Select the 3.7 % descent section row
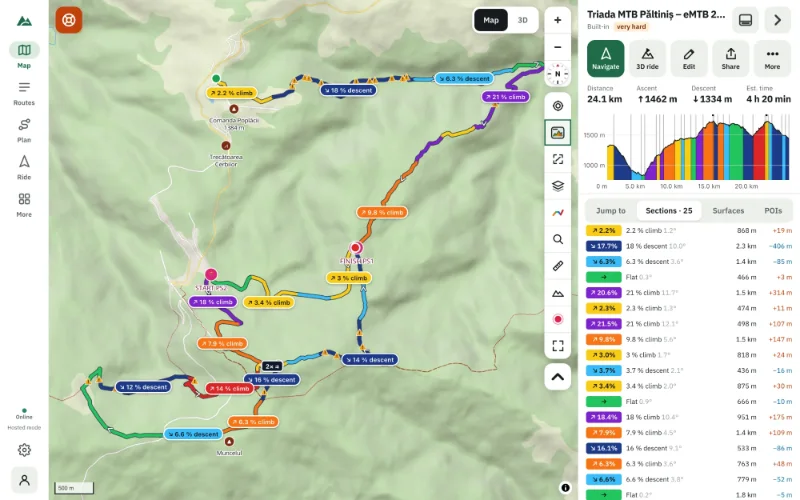Screen dimensions: 800x500 (x=689, y=370)
